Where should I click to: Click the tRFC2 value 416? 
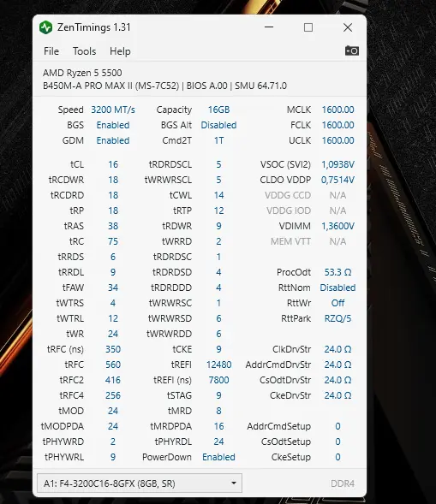[113, 380]
